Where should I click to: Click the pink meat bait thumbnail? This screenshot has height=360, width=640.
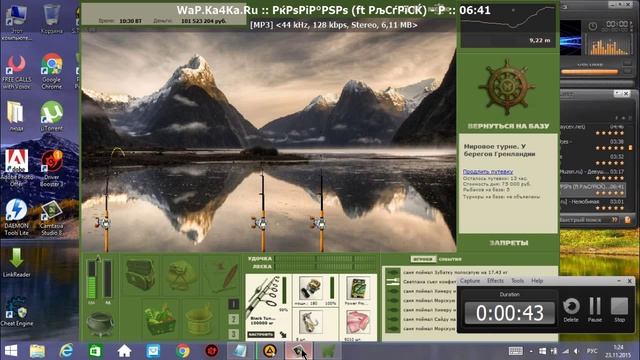click(x=358, y=322)
